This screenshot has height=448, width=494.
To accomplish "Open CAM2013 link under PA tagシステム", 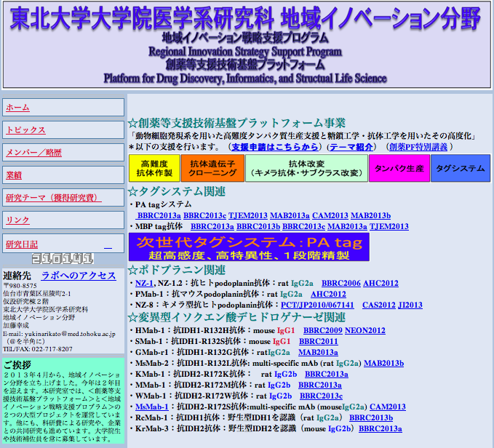I will [330, 216].
